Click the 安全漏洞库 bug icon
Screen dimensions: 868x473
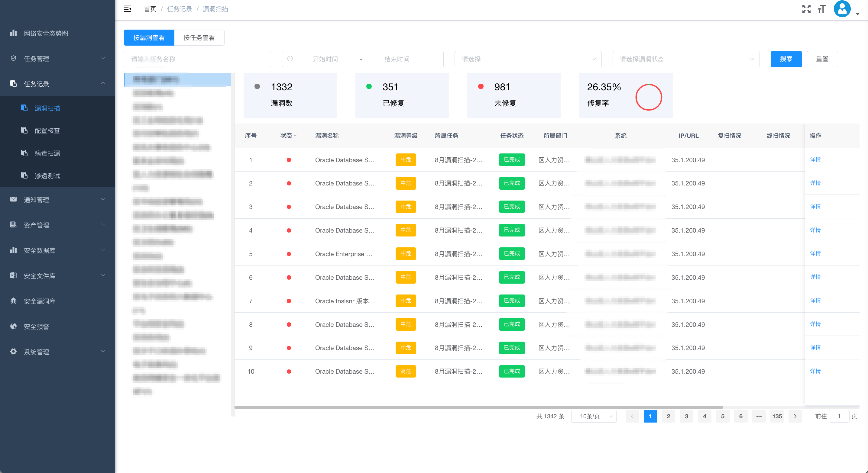click(x=14, y=301)
